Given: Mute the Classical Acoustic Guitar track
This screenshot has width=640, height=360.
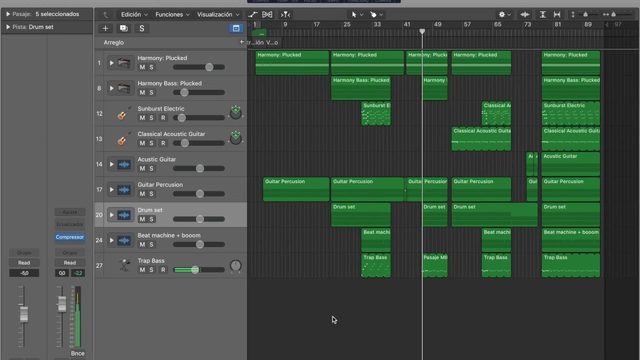Looking at the screenshot, I should (x=142, y=143).
